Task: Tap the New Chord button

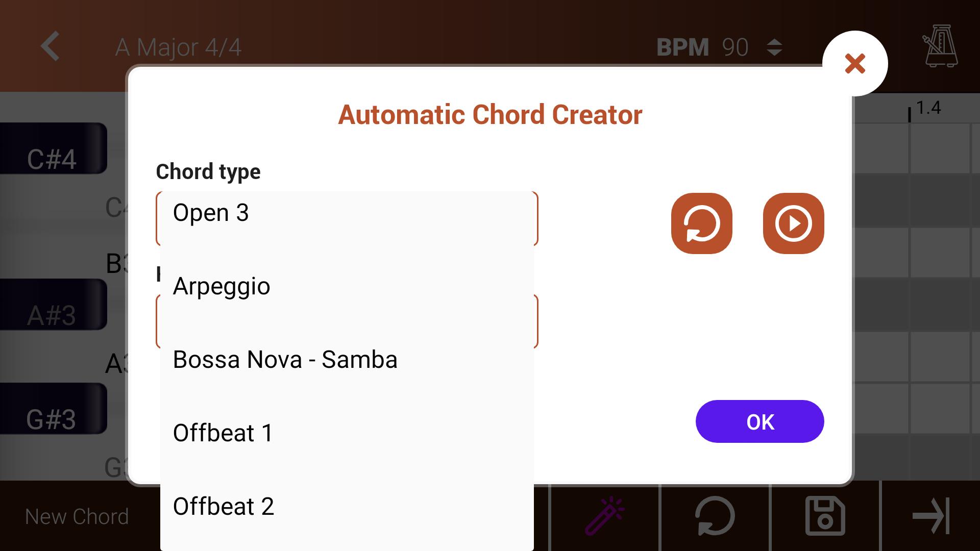Action: [x=77, y=516]
